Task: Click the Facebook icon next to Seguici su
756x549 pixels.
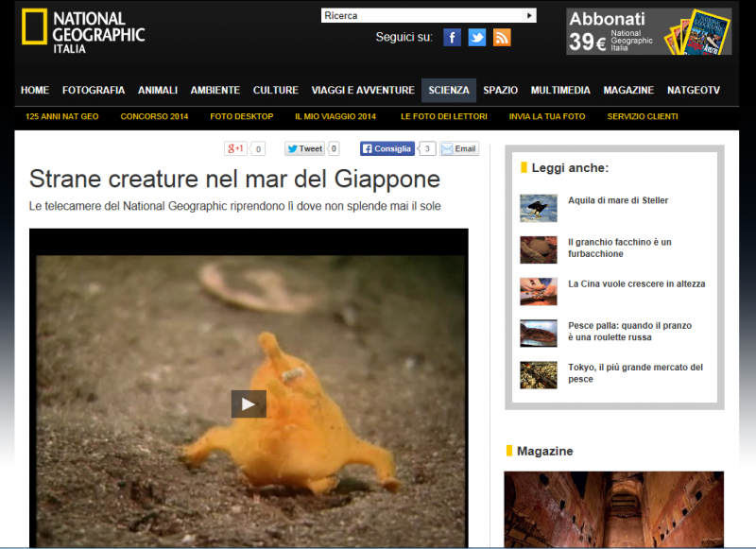Action: click(452, 38)
